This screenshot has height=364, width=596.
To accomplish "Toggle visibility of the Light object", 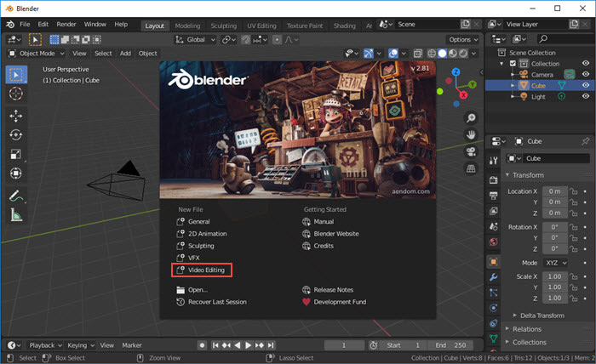I will [x=585, y=96].
